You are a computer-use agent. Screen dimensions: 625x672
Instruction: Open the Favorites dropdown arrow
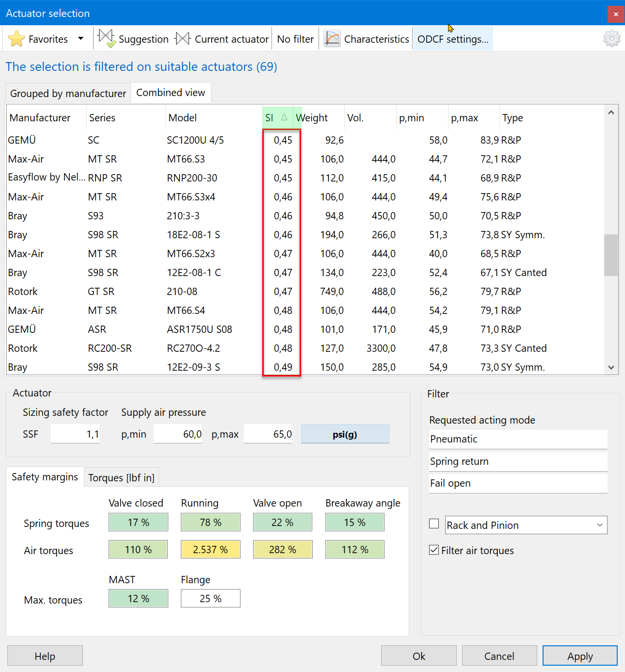tap(81, 38)
